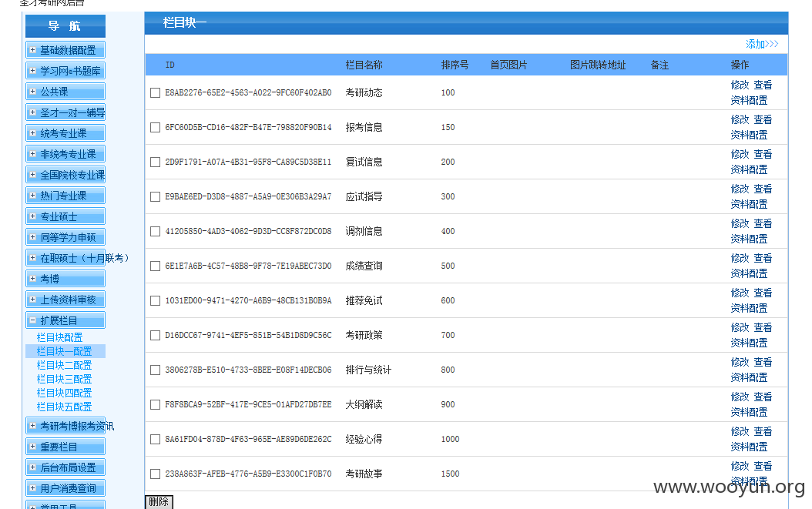Expand the 公共课 menu

click(65, 91)
